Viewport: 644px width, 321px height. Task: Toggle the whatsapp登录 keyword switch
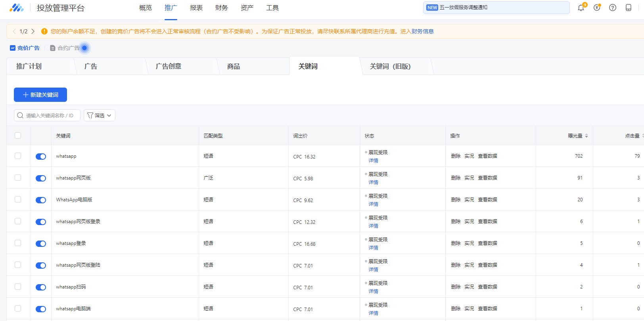41,244
